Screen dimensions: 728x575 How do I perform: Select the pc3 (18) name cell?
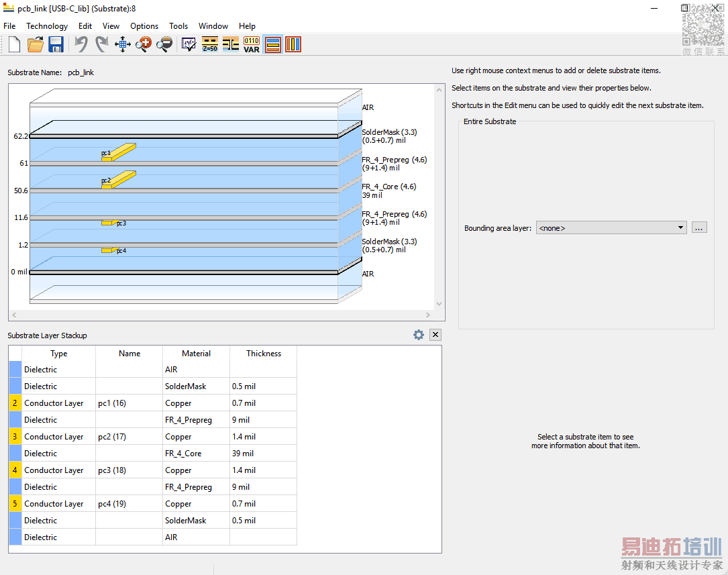click(129, 470)
